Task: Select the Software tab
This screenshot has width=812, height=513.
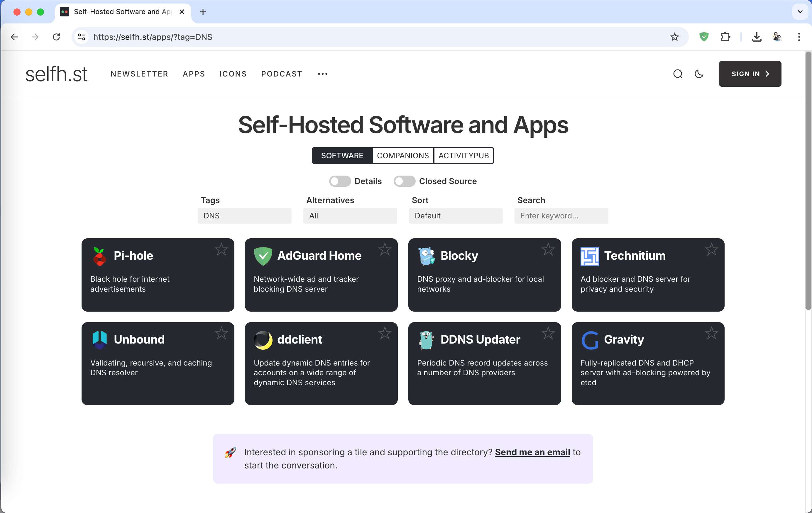Action: click(x=342, y=155)
